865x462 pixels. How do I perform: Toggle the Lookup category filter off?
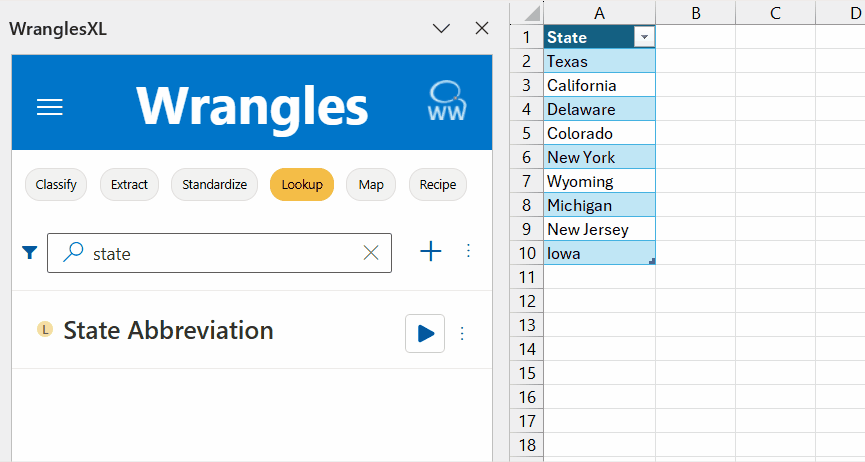301,185
